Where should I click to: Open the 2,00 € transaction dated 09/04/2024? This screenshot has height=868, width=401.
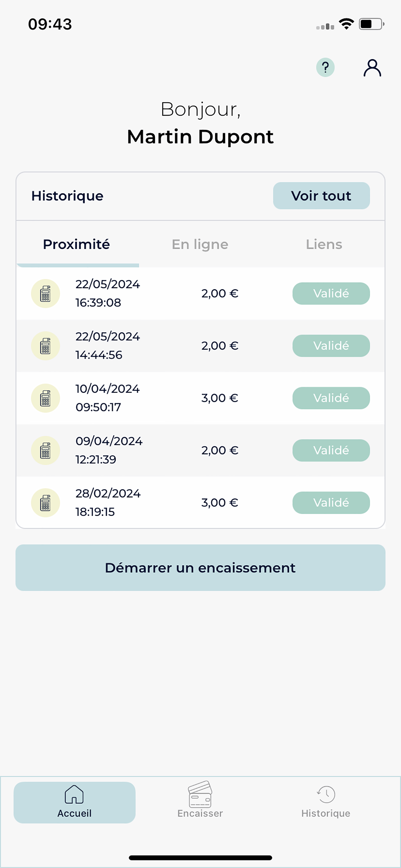[x=200, y=450]
